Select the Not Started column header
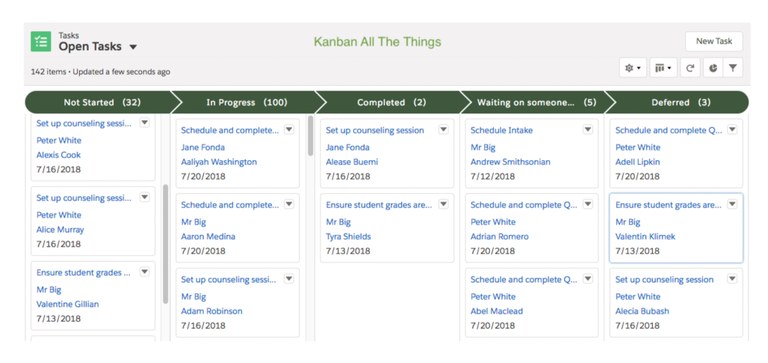This screenshot has height=363, width=768. pyautogui.click(x=100, y=102)
